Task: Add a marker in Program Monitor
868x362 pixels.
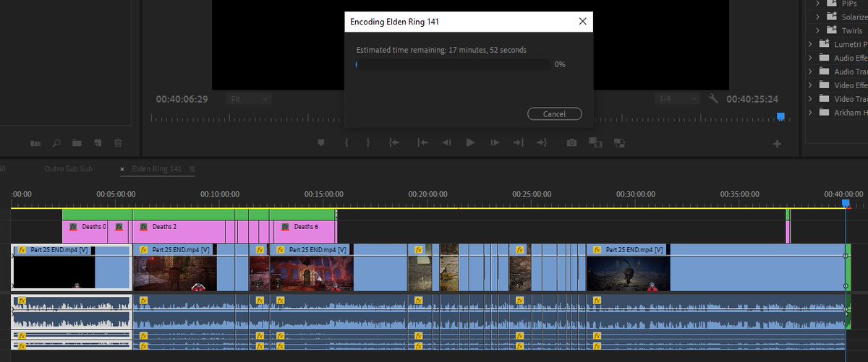Action: pyautogui.click(x=322, y=143)
